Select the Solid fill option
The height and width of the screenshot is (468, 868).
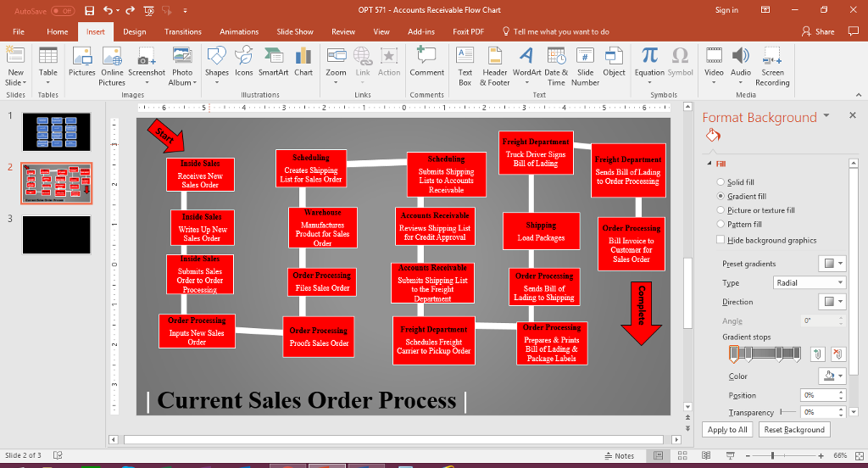click(x=721, y=182)
